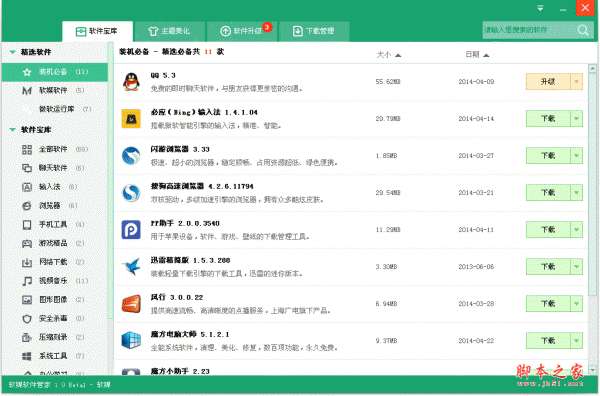Click 升级 button for QQ 5.3

(548, 82)
